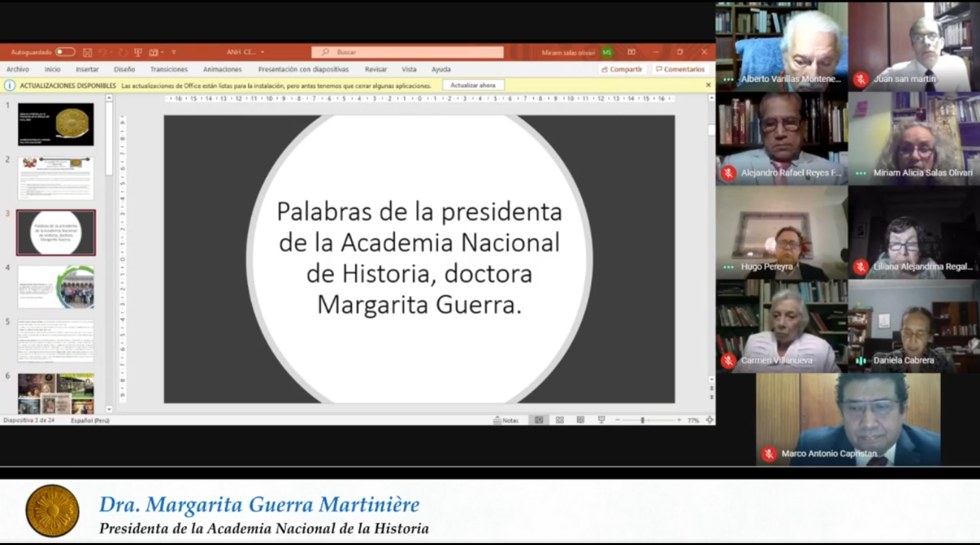980x545 pixels.
Task: Select Normal view icon in status bar
Action: coord(539,421)
